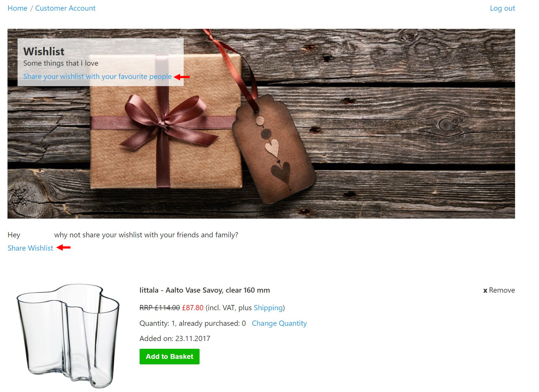
Task: View Shipping cost information
Action: [268, 308]
